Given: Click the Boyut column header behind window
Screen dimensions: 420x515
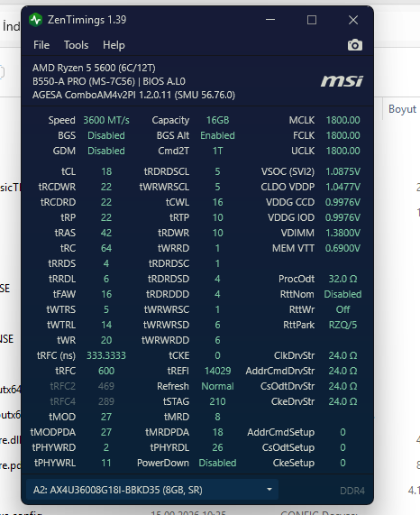Looking at the screenshot, I should click(x=402, y=109).
